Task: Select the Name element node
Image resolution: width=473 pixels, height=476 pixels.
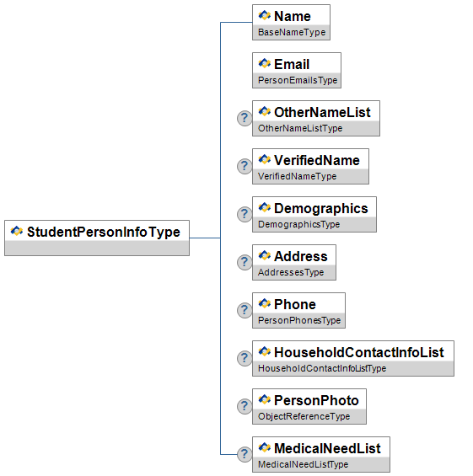Action: pyautogui.click(x=292, y=22)
